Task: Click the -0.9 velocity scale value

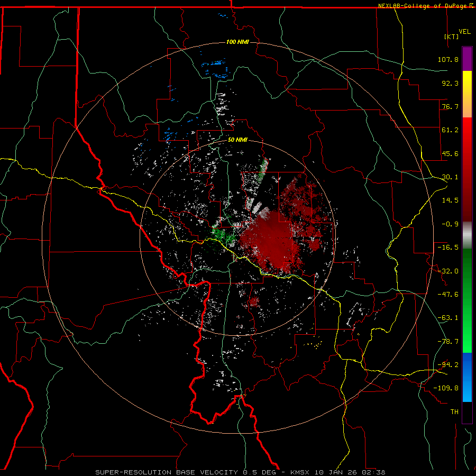Action: pos(450,224)
